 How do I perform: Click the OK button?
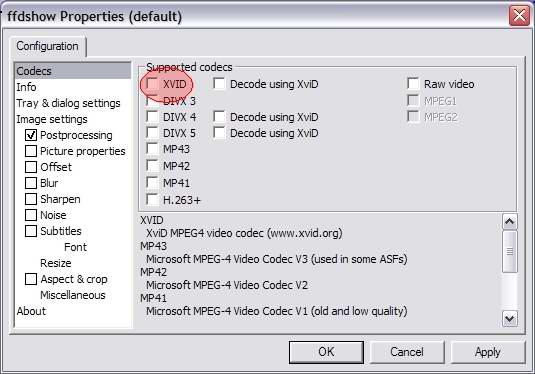click(326, 352)
